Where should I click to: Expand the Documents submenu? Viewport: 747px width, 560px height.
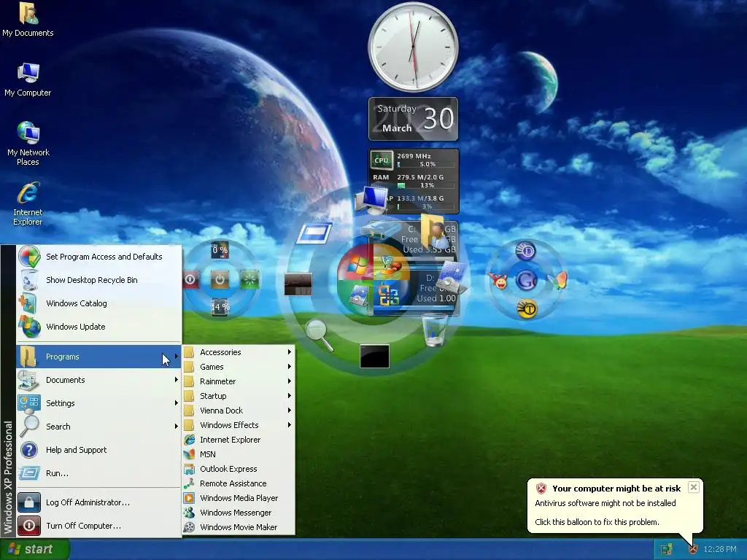99,380
